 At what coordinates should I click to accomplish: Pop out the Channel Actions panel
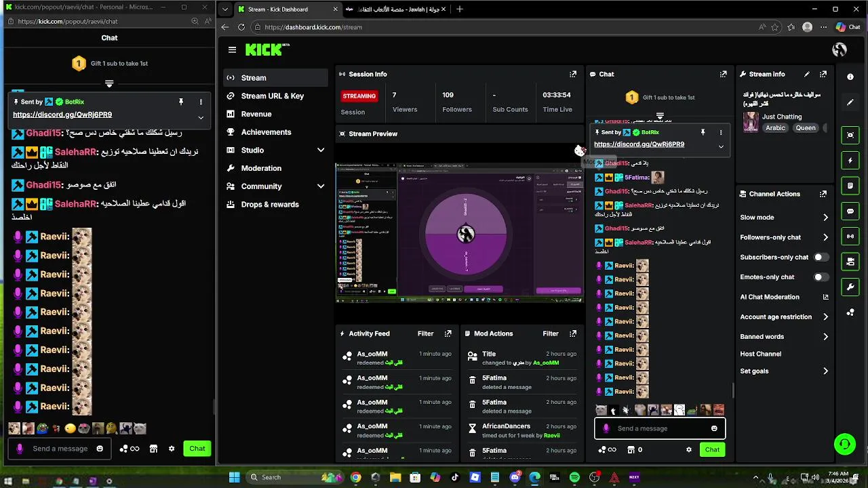point(823,194)
